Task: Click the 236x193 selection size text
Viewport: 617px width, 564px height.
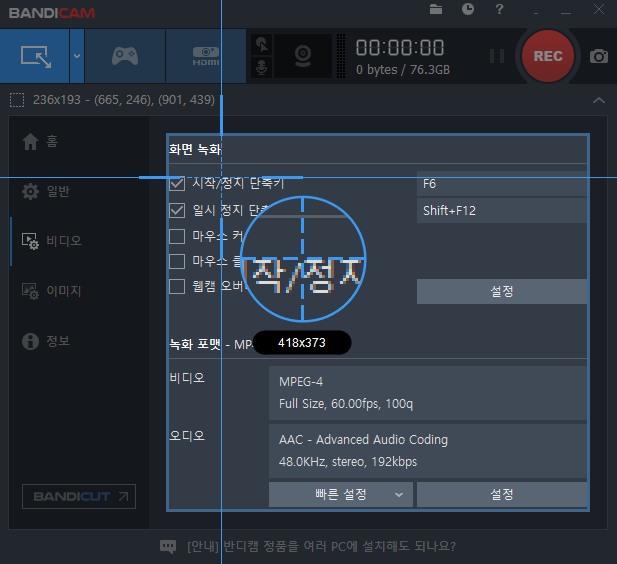Action: (124, 100)
